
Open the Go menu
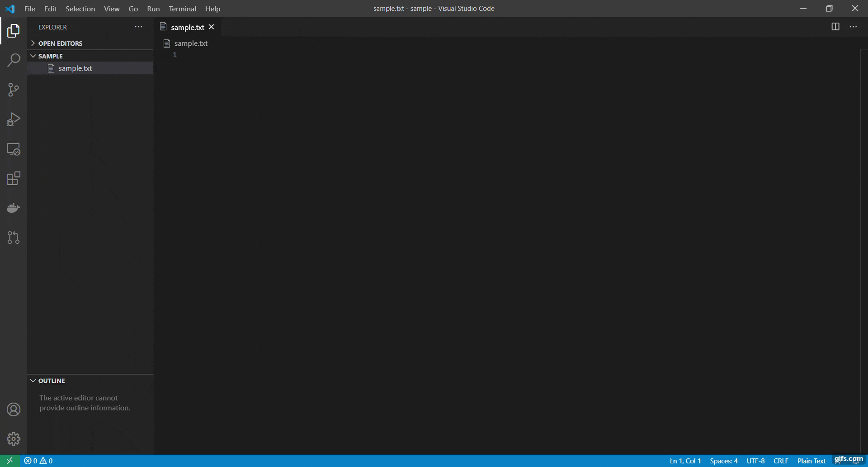click(x=133, y=9)
